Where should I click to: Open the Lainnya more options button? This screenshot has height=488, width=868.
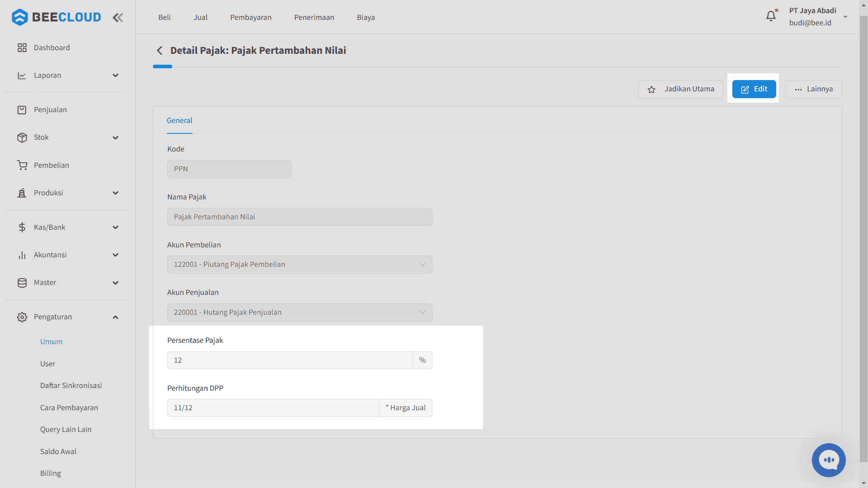point(813,89)
